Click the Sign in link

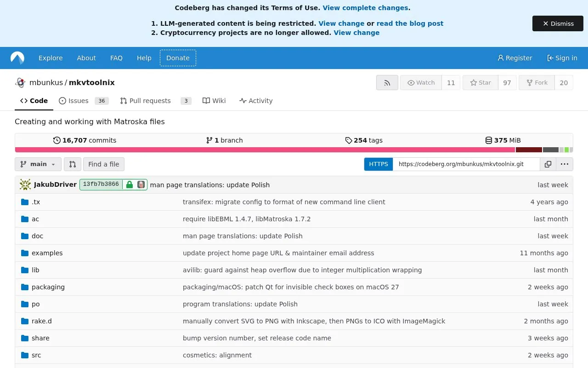point(562,58)
